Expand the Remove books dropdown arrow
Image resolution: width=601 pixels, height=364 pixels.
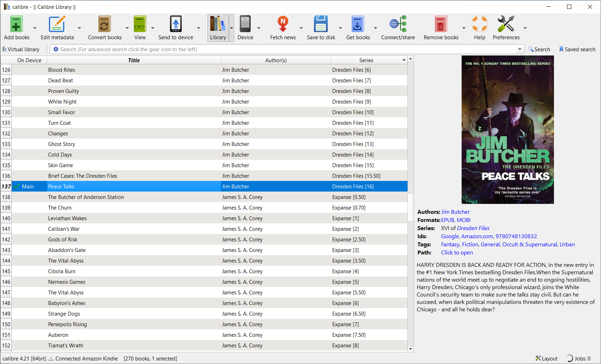pyautogui.click(x=464, y=28)
